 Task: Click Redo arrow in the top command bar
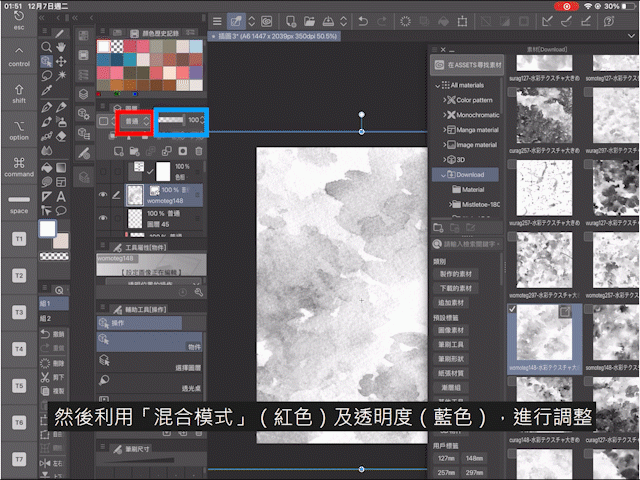tap(382, 21)
